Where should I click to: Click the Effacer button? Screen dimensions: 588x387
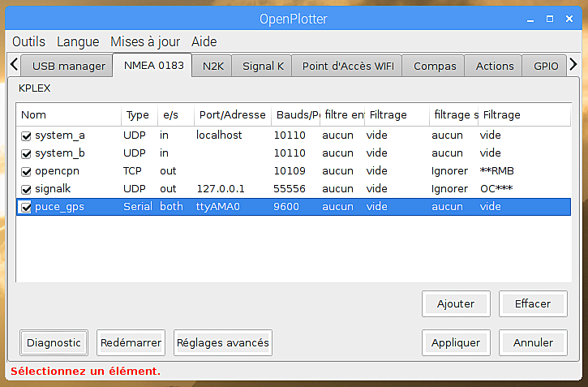coord(533,303)
